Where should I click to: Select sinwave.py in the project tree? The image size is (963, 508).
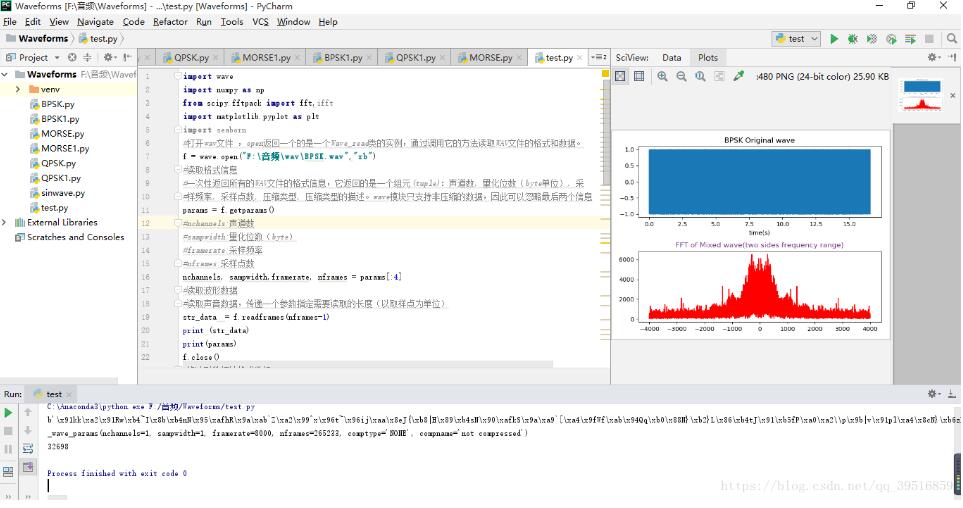coord(63,193)
